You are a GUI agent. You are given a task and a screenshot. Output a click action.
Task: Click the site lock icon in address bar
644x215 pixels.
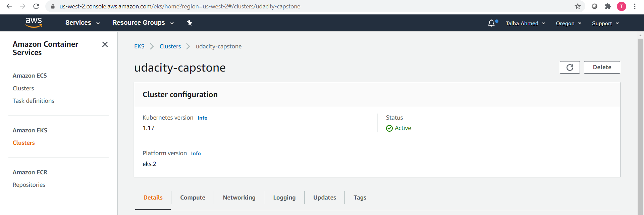53,6
